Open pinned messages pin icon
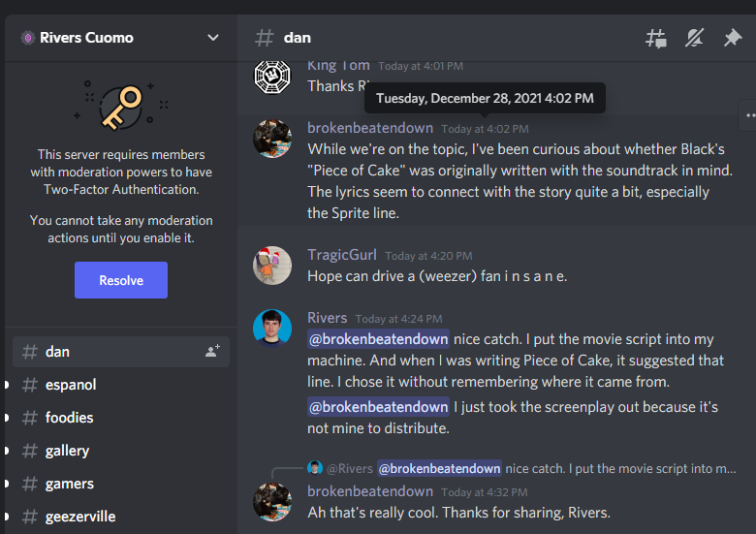 pyautogui.click(x=733, y=39)
